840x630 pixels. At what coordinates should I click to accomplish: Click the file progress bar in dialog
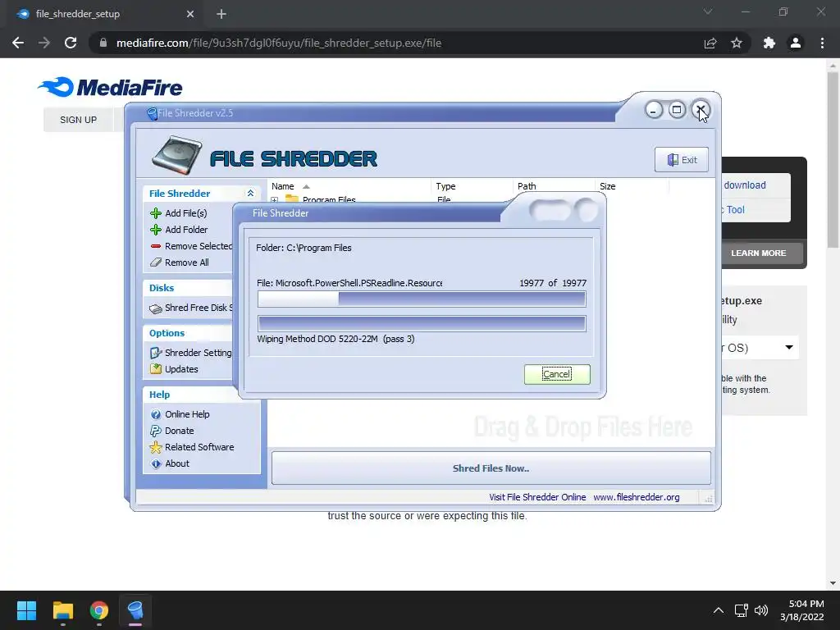point(422,299)
